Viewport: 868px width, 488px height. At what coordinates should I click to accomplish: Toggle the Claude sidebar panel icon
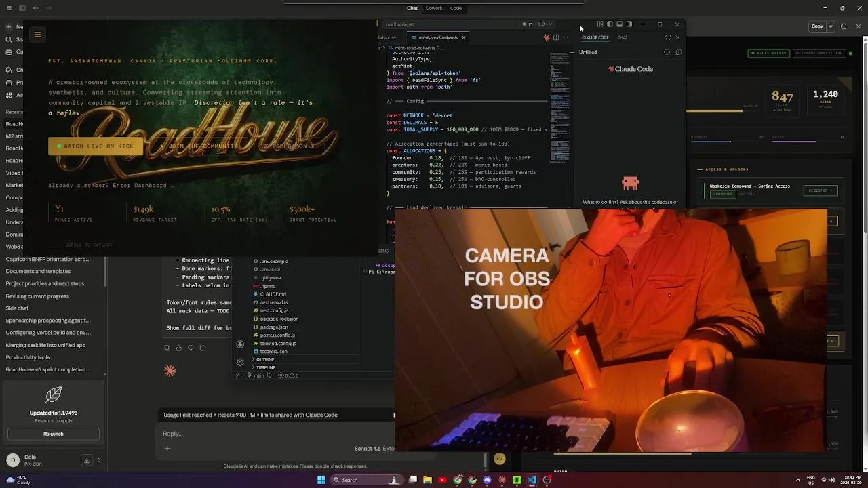(22, 9)
